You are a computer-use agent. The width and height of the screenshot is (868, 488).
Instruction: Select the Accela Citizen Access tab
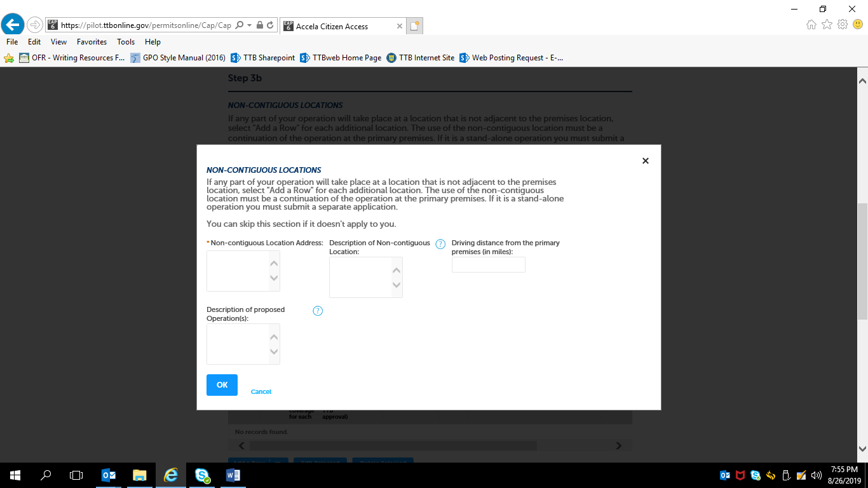(x=342, y=26)
